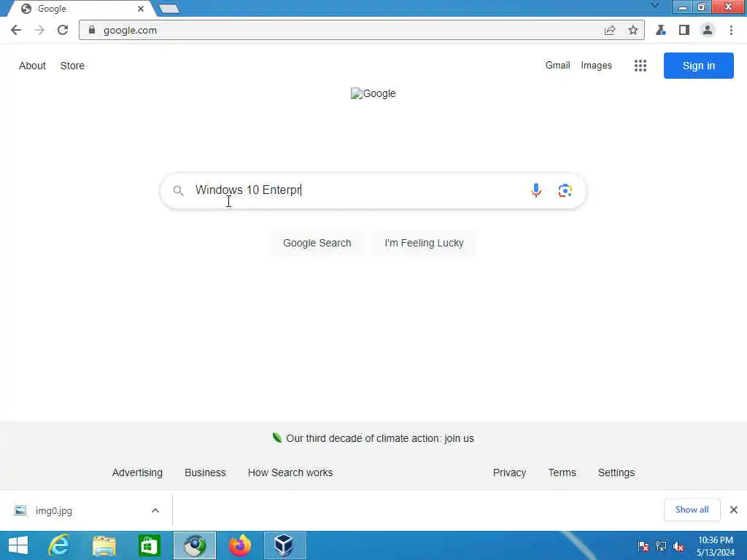The image size is (747, 560).
Task: Click I'm Feeling Lucky
Action: [424, 243]
